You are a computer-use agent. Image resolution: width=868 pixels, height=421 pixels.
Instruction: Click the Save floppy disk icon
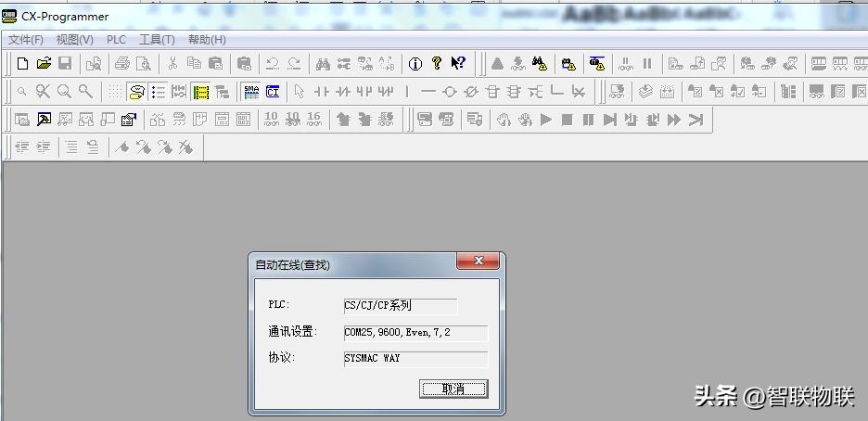(65, 64)
